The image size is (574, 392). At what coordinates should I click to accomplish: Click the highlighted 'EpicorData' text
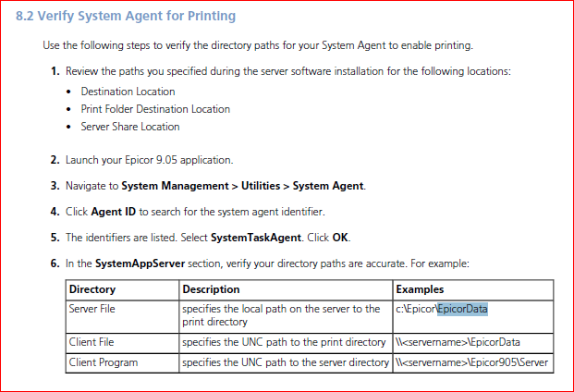coord(462,309)
